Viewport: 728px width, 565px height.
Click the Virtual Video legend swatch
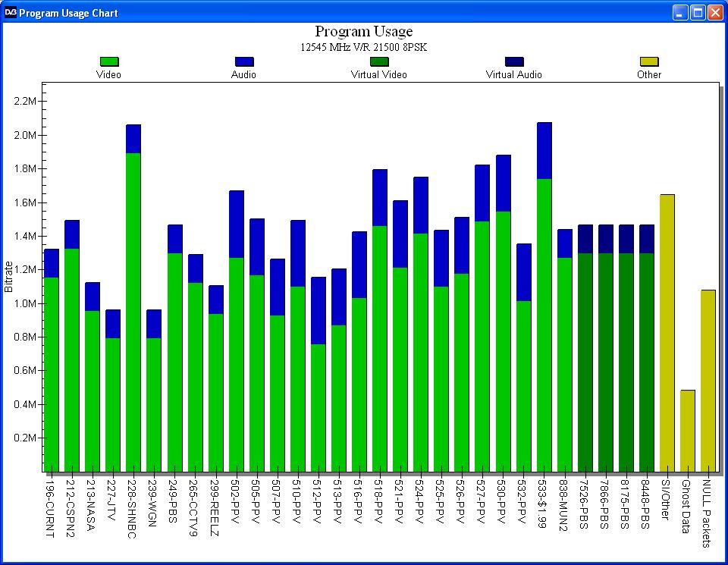(379, 61)
